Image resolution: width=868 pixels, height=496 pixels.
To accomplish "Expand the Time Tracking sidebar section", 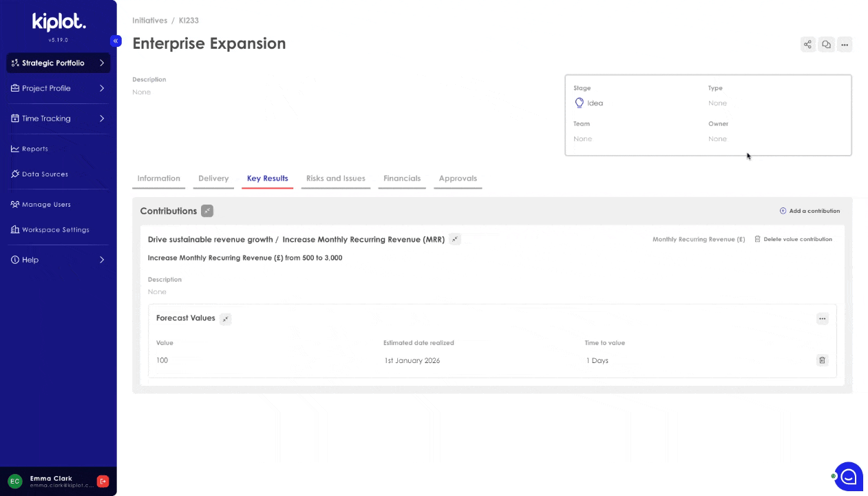I will 102,118.
